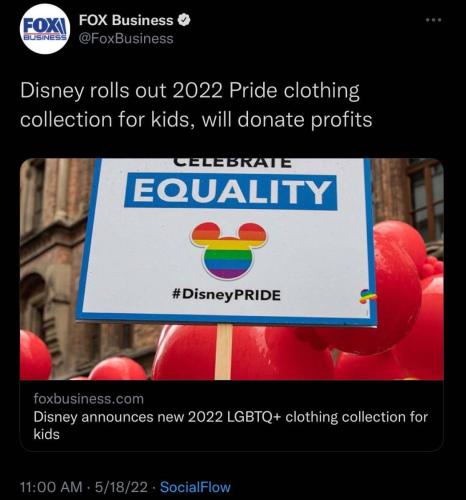Open the FOX Business profile avatar
Viewport: 466px width, 500px height.
pyautogui.click(x=45, y=29)
